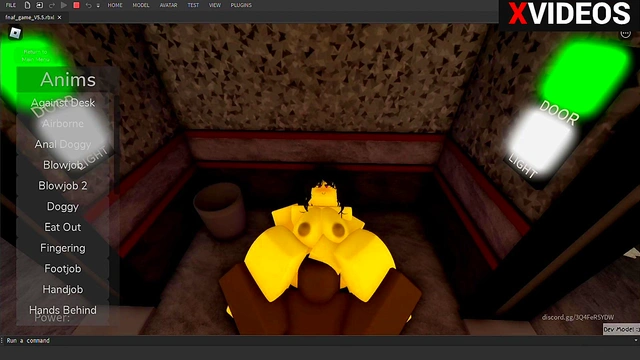Select the fnaf_game_V5.5.rbxl document tab
The image size is (640, 360).
(30, 18)
